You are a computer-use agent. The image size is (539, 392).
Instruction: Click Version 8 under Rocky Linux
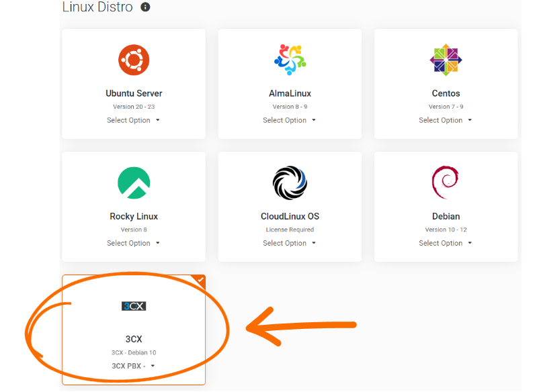pyautogui.click(x=134, y=230)
